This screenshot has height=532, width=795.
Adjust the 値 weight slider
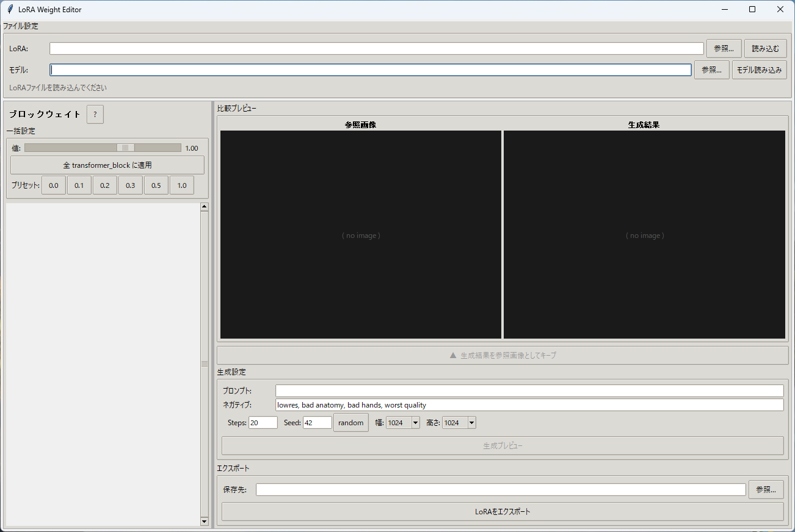(125, 148)
